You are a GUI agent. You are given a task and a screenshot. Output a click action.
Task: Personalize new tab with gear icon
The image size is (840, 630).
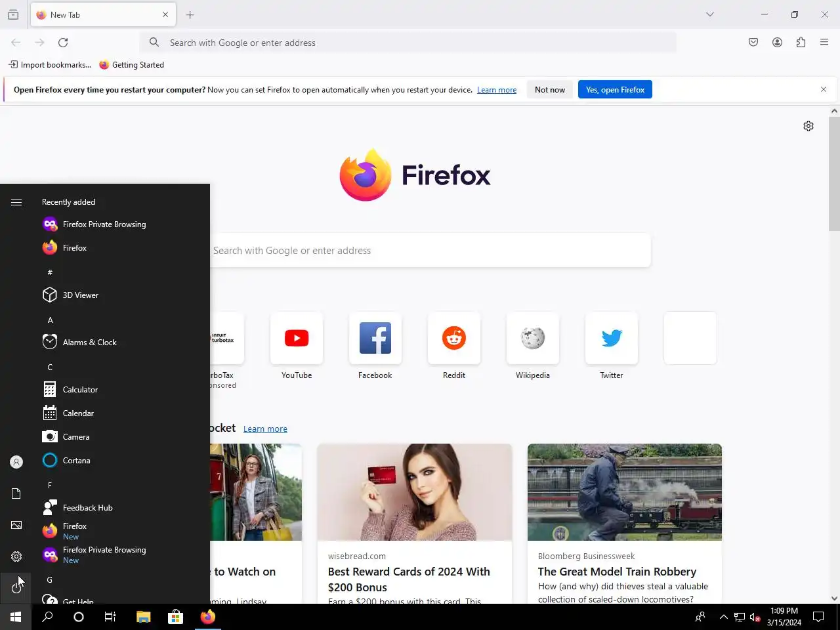(808, 126)
